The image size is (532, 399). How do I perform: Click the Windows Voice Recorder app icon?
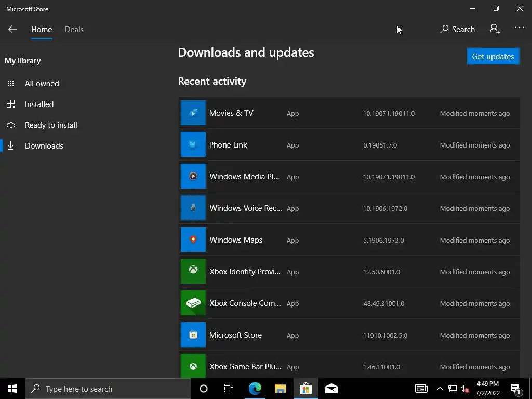tap(193, 208)
